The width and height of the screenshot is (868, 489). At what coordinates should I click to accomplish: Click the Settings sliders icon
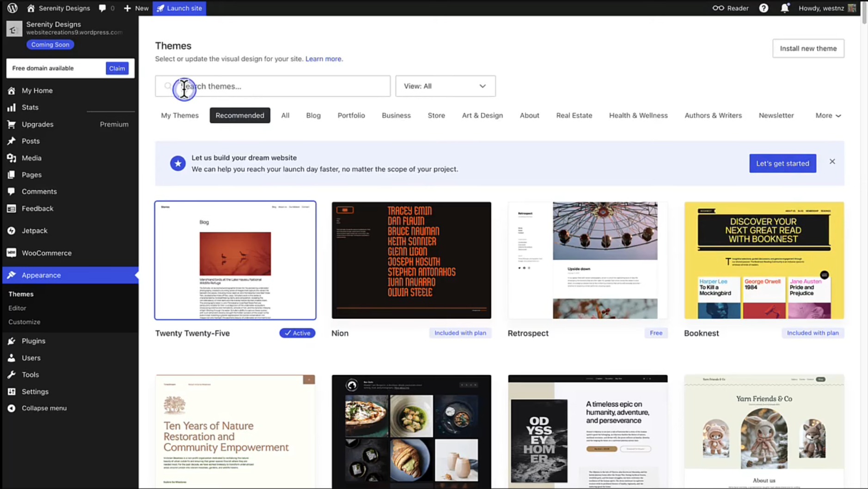(12, 391)
